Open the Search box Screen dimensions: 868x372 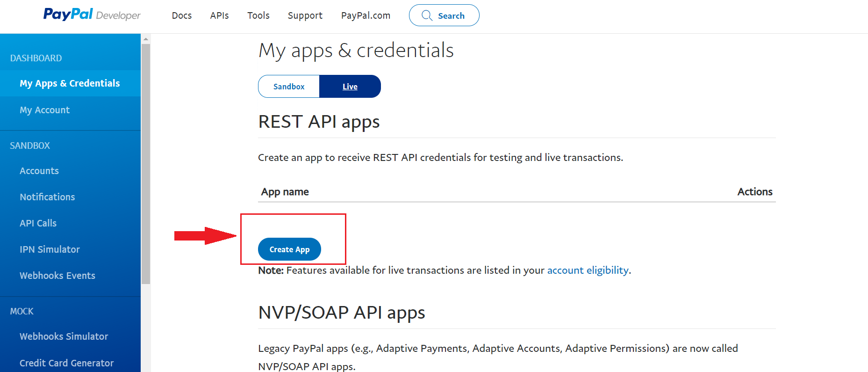coord(444,15)
